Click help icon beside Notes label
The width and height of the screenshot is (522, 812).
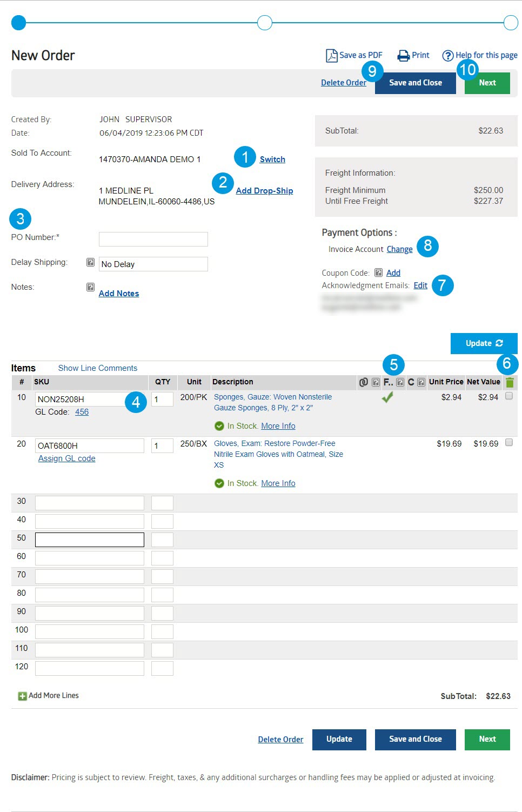tap(91, 287)
